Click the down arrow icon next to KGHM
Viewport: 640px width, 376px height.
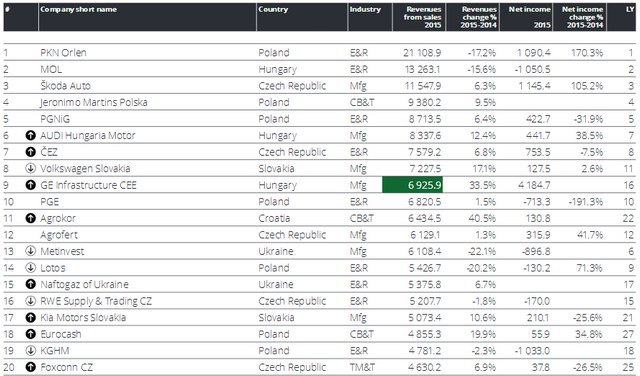coord(30,350)
